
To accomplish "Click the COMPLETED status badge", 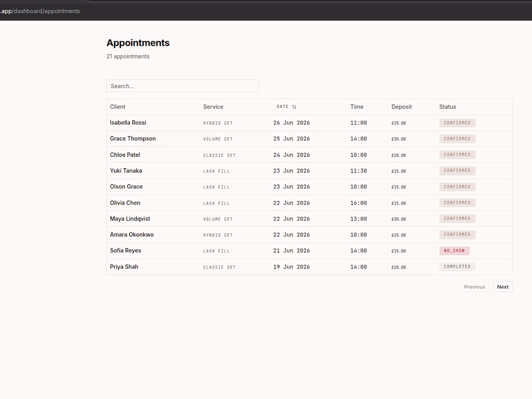I will coord(457,266).
